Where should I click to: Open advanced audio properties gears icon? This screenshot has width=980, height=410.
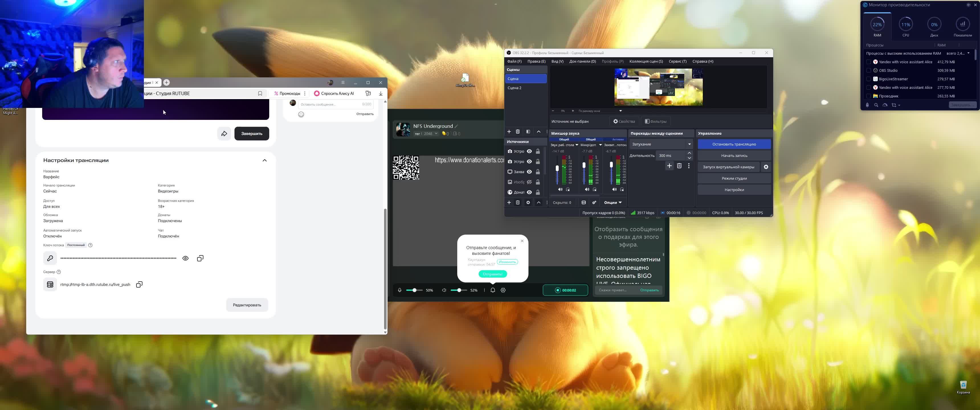[x=594, y=202]
